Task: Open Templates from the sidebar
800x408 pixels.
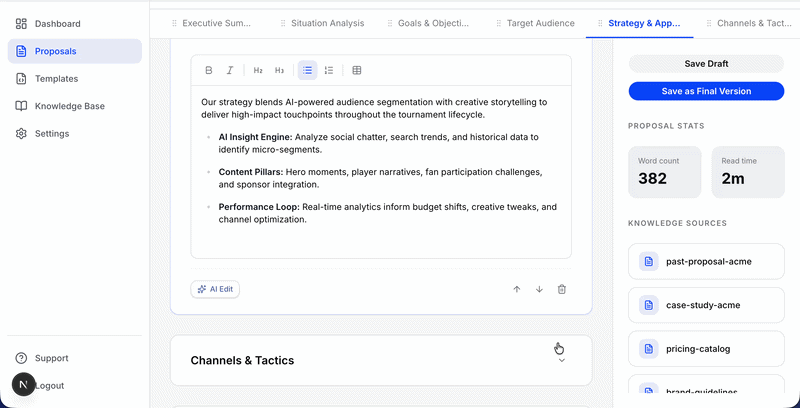Action: (74, 79)
